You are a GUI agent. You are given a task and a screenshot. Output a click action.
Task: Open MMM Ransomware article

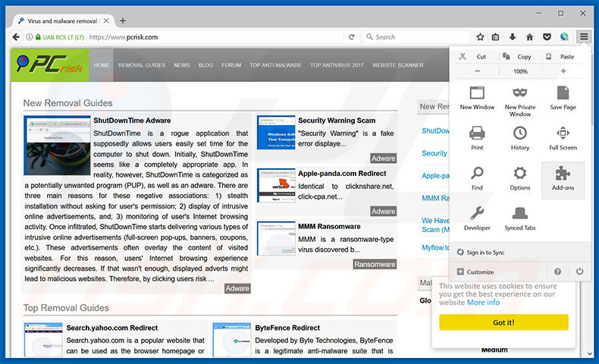point(329,227)
